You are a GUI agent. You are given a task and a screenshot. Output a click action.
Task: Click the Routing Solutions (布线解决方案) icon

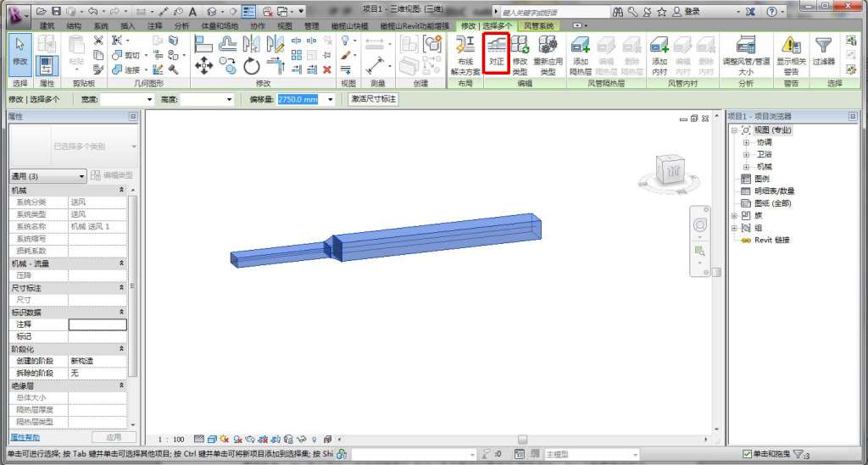pyautogui.click(x=465, y=55)
